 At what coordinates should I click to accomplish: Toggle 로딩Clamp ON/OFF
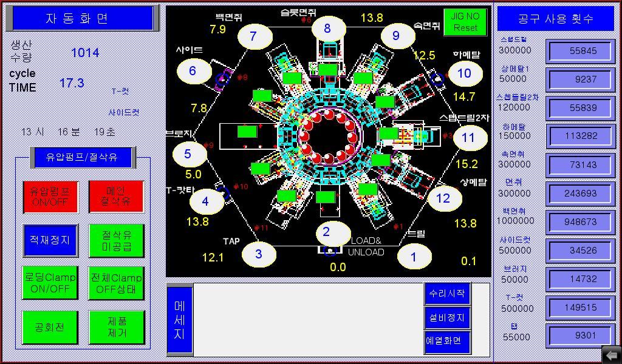(x=50, y=283)
